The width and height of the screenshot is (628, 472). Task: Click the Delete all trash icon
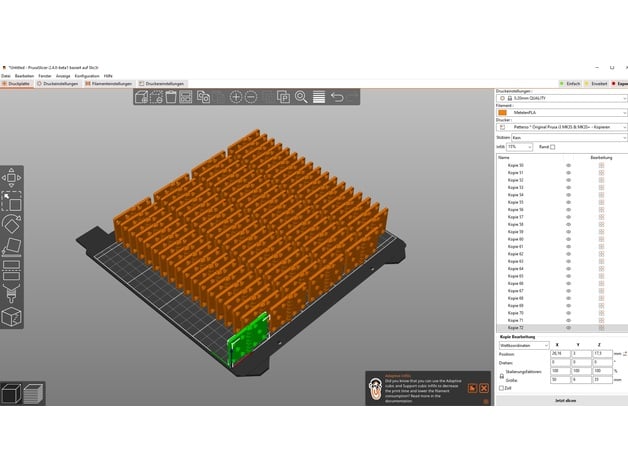coord(171,97)
